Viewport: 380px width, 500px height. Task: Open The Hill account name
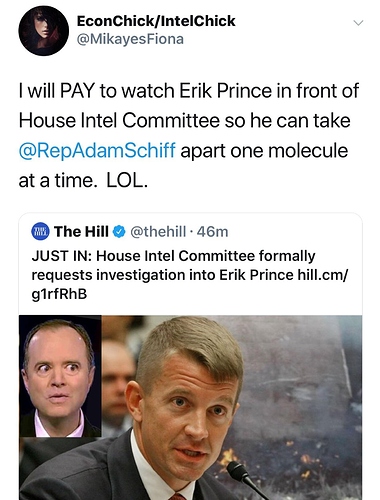click(81, 231)
